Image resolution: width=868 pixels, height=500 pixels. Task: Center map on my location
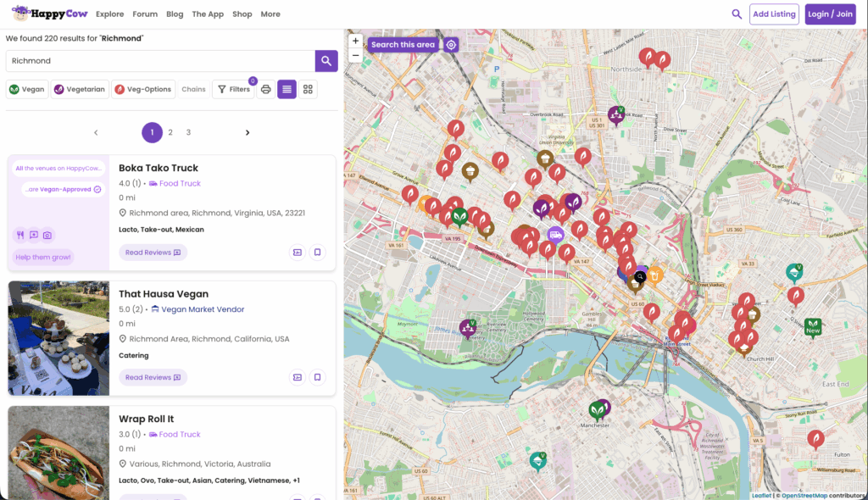[x=452, y=45]
